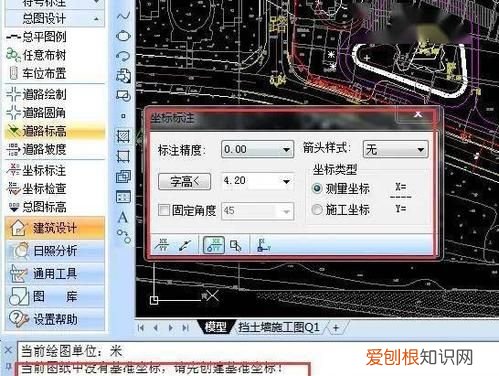Click the highlighted batch annotation icon in dialog

pos(214,245)
